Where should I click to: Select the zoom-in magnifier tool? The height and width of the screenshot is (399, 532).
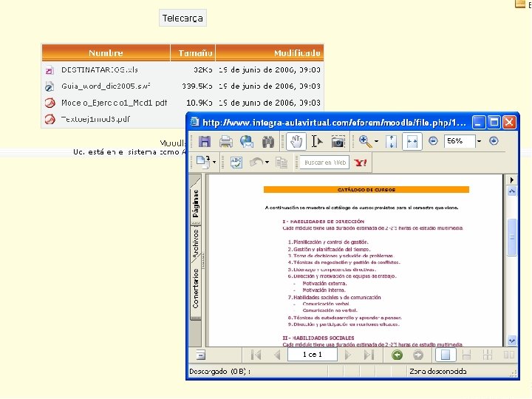[x=366, y=141]
